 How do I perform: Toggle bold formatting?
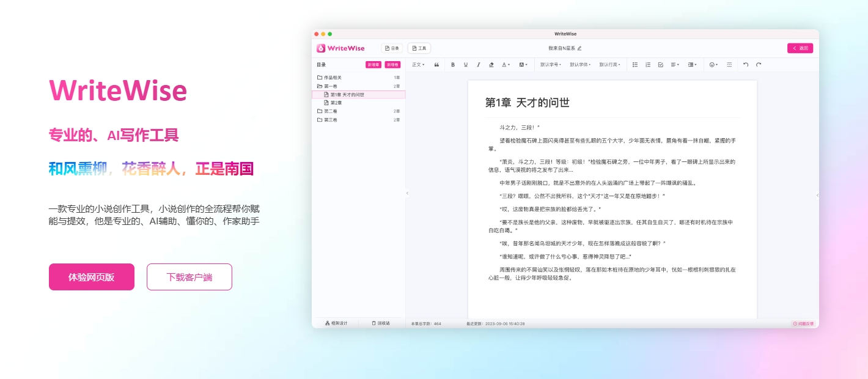453,64
